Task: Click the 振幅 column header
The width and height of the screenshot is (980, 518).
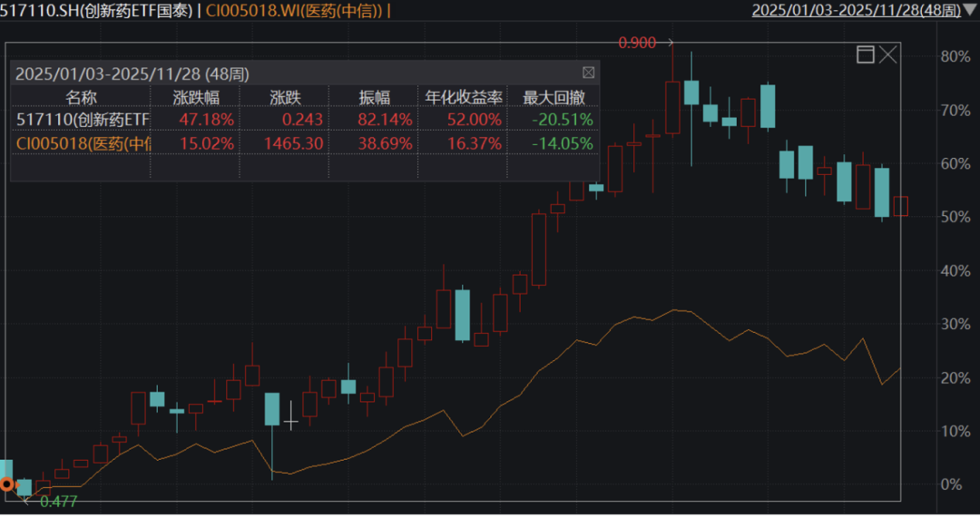Action: (374, 97)
